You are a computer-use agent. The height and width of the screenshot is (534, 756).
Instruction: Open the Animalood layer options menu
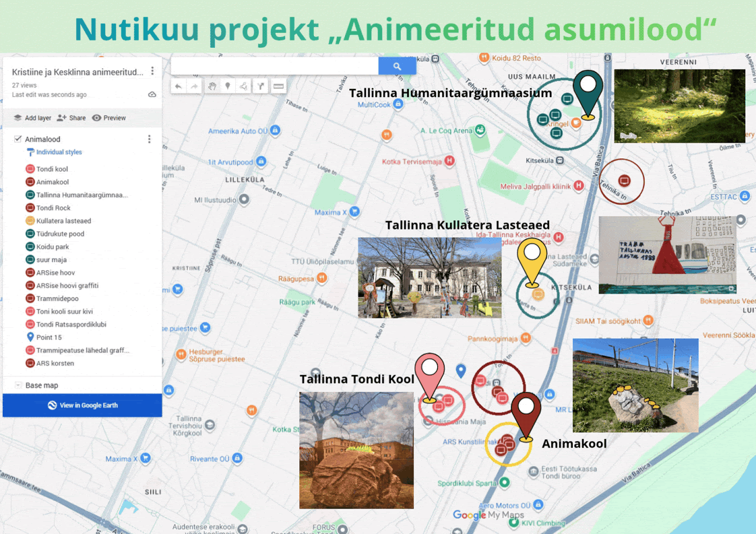coord(150,139)
